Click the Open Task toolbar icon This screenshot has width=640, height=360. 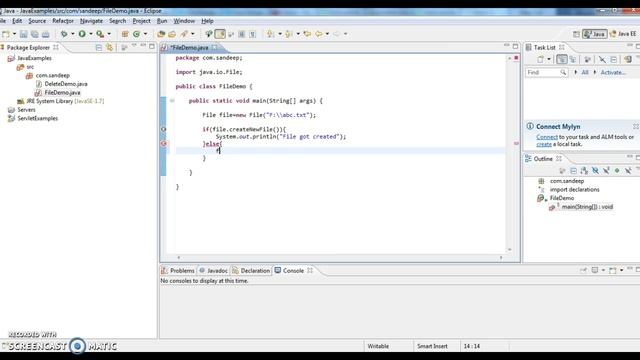(x=172, y=34)
